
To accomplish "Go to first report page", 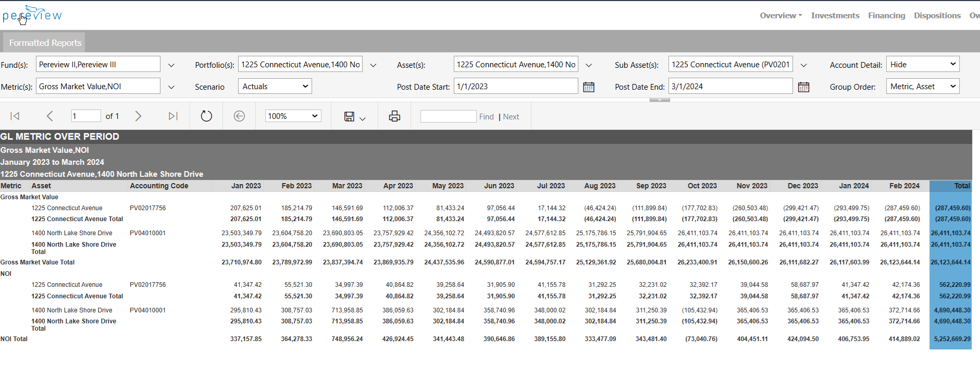I will click(15, 116).
